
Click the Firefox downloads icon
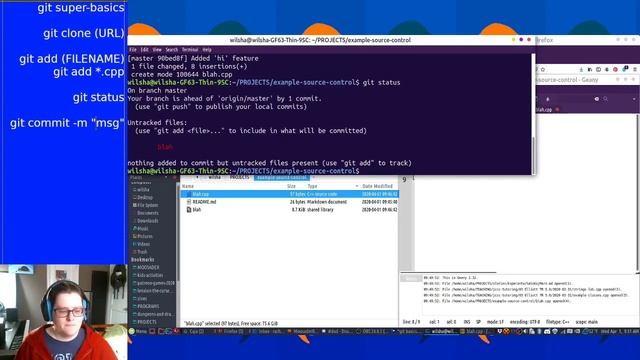(581, 70)
